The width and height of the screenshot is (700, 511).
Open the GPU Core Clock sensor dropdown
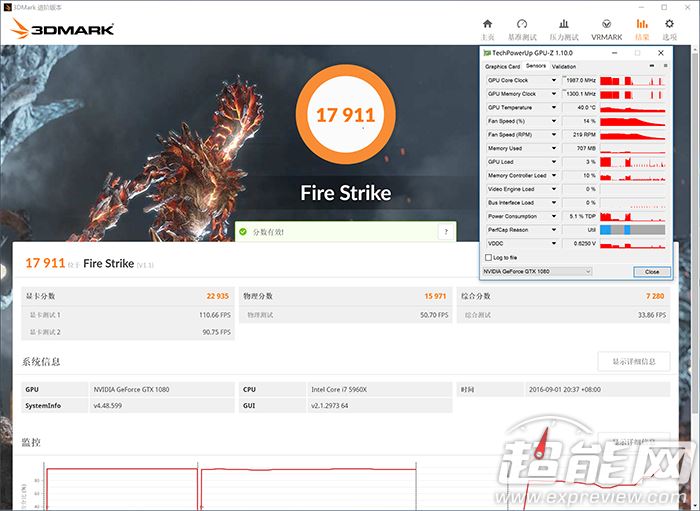(554, 80)
